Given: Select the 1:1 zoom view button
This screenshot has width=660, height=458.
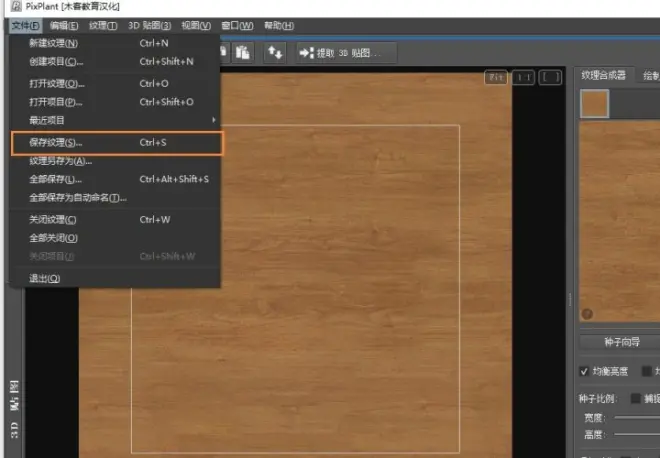Looking at the screenshot, I should 523,77.
